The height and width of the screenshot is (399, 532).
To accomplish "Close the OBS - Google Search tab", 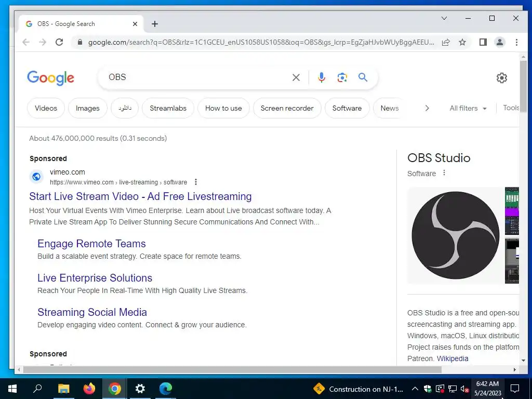I will (135, 24).
